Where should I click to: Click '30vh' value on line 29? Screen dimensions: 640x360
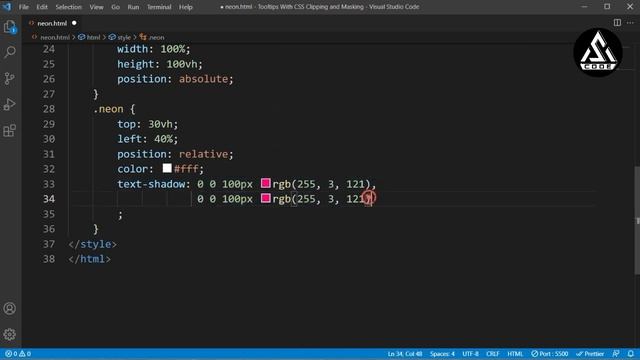coord(160,124)
